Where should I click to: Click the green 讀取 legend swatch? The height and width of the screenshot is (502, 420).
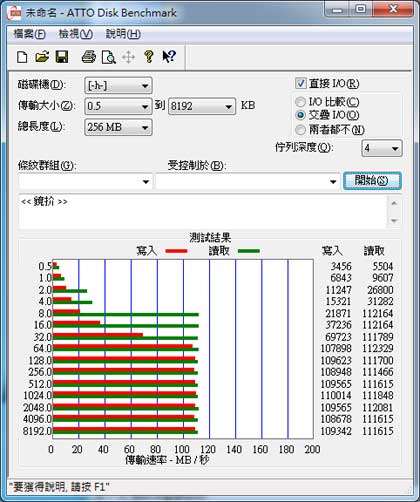249,251
